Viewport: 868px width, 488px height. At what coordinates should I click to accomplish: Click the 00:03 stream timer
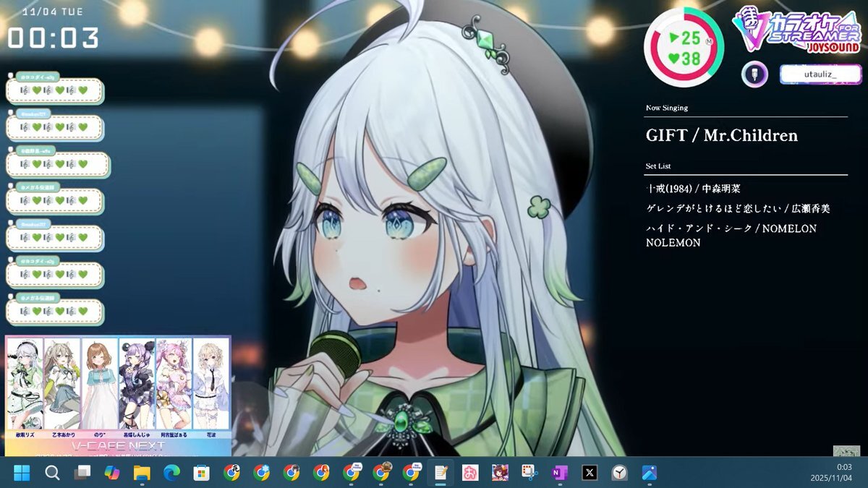click(x=54, y=38)
